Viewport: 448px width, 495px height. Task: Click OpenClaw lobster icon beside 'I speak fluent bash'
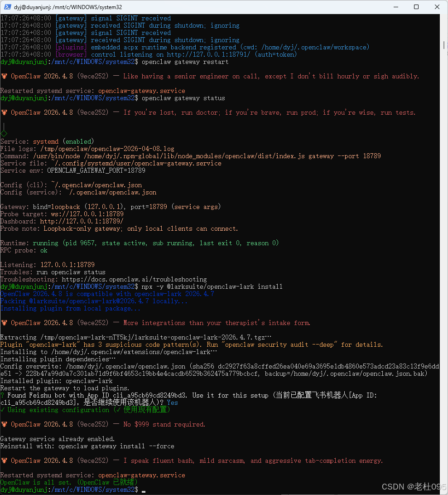[x=4, y=461]
